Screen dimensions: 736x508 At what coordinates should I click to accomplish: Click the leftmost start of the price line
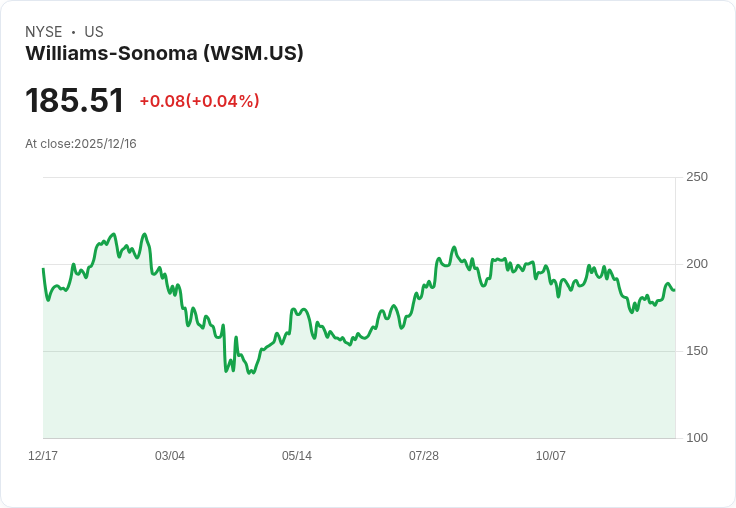click(43, 269)
